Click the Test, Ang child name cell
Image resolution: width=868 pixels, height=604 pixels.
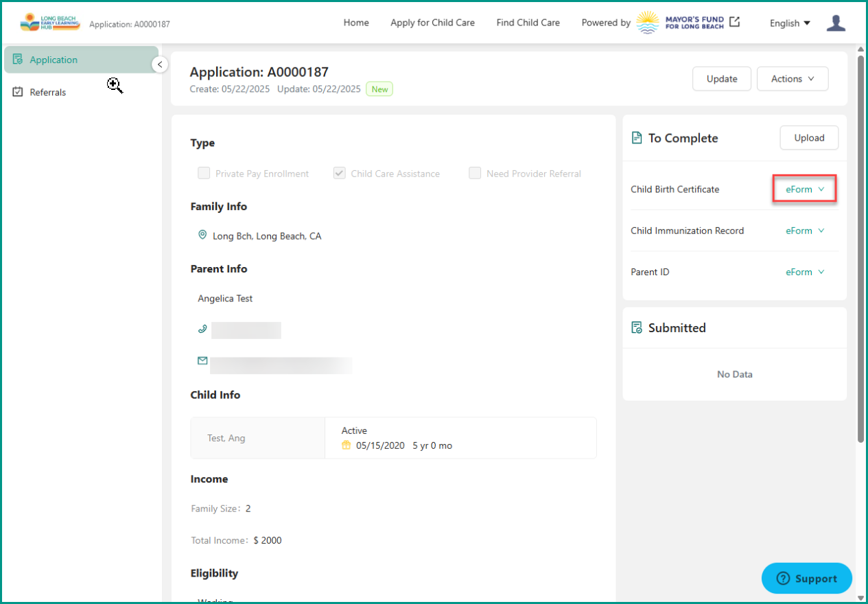[258, 438]
